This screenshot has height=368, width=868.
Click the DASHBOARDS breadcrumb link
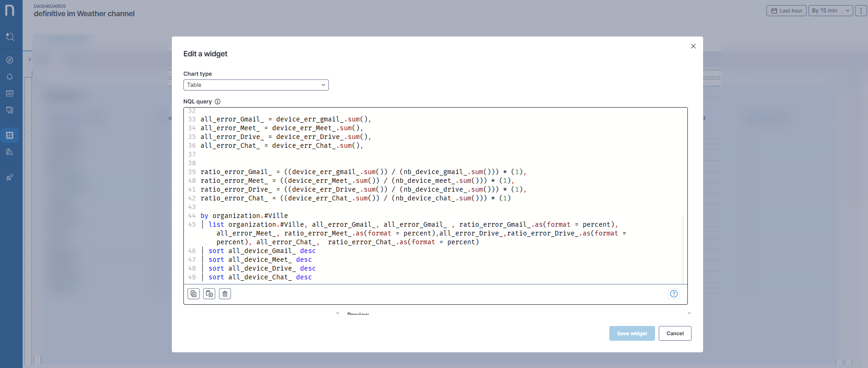(50, 6)
